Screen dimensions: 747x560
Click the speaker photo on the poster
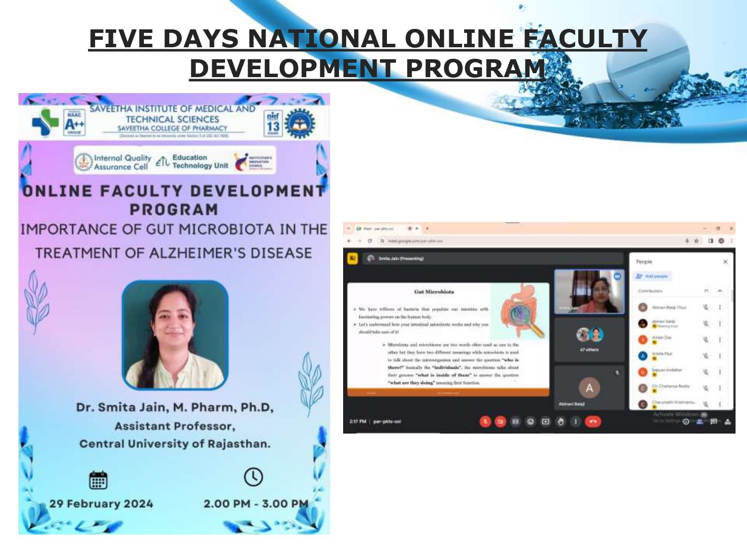tap(175, 335)
